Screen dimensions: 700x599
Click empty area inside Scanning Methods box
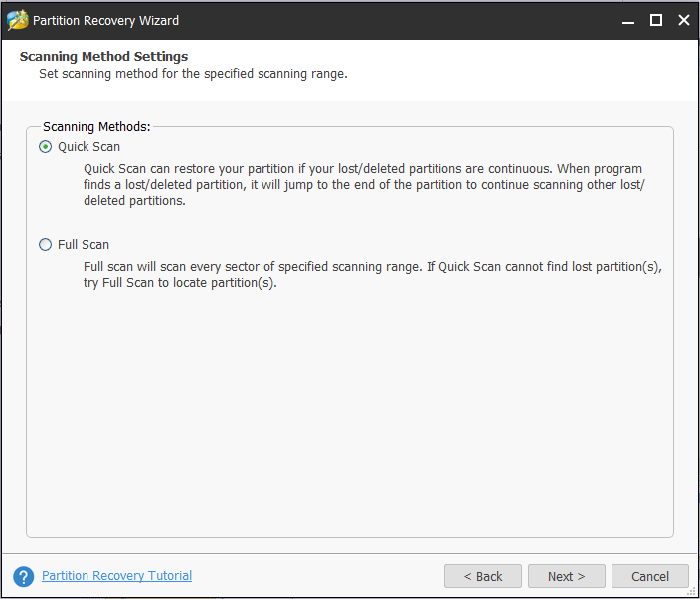point(348,418)
